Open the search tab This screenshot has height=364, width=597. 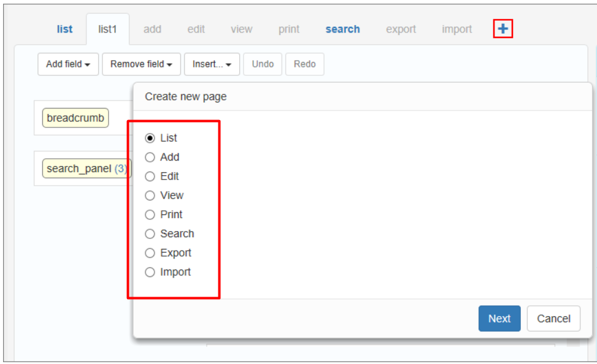[x=342, y=29]
